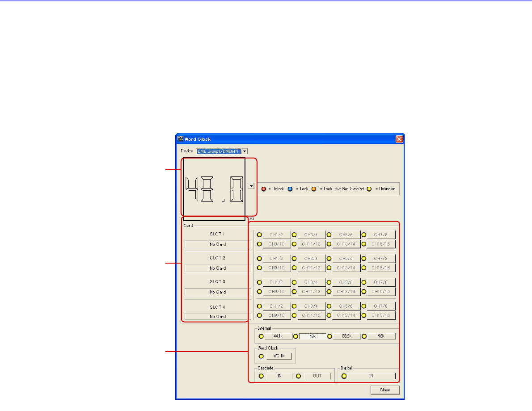Select Slot 4 CH11/12 clock source button
The image size is (532, 411).
pos(311,315)
